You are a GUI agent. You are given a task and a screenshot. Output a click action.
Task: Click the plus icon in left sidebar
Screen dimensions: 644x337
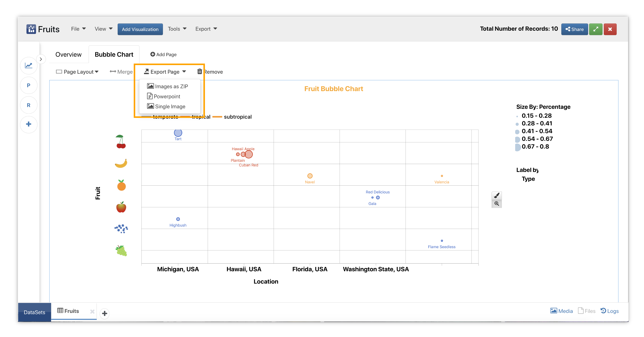(29, 124)
